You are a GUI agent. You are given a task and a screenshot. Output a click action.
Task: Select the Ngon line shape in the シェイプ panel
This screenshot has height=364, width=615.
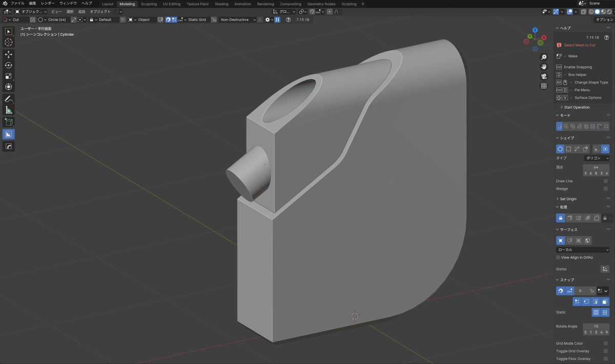click(x=577, y=149)
